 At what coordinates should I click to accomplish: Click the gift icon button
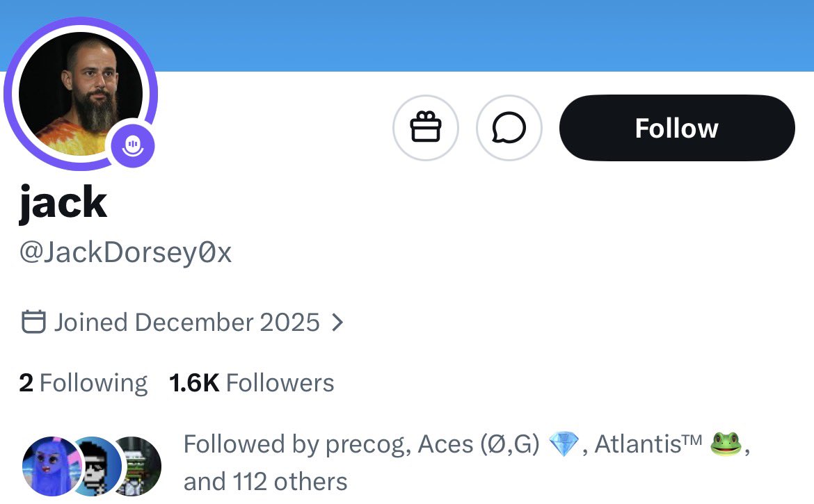click(x=426, y=128)
